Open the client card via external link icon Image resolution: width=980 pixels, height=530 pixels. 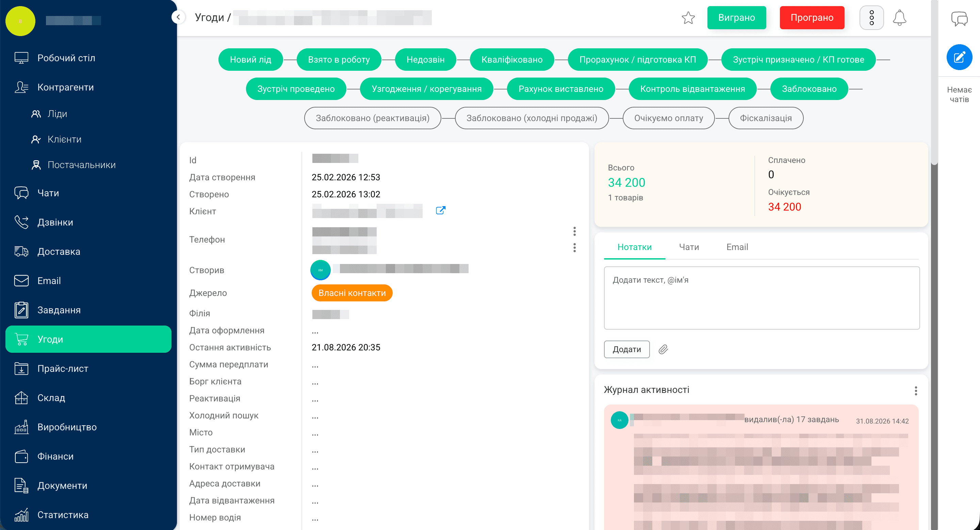click(x=441, y=210)
